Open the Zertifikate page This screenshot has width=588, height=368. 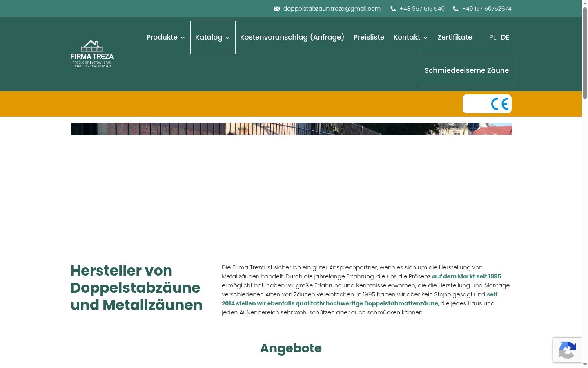pos(455,37)
